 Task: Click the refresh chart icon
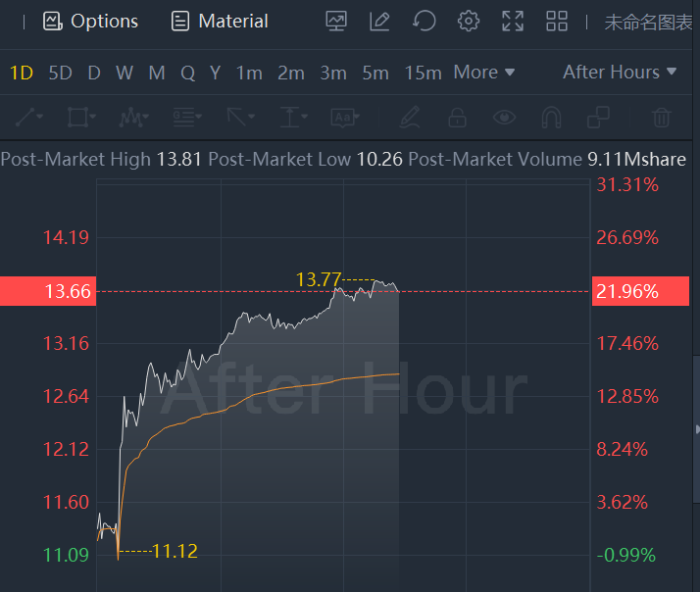point(424,21)
